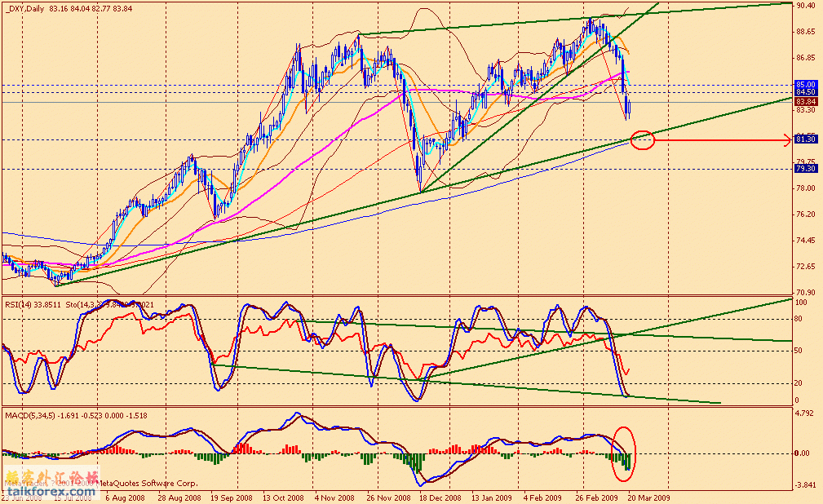This screenshot has height=504, width=823.
Task: Click the 50 level on RSI scale
Action: click(x=799, y=351)
